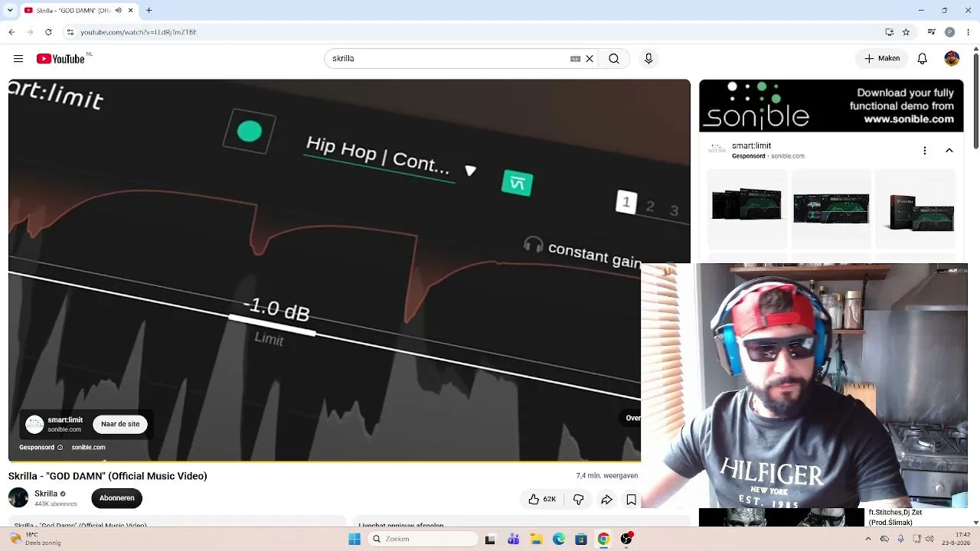
Task: Click the install app icon in address bar
Action: tap(889, 32)
